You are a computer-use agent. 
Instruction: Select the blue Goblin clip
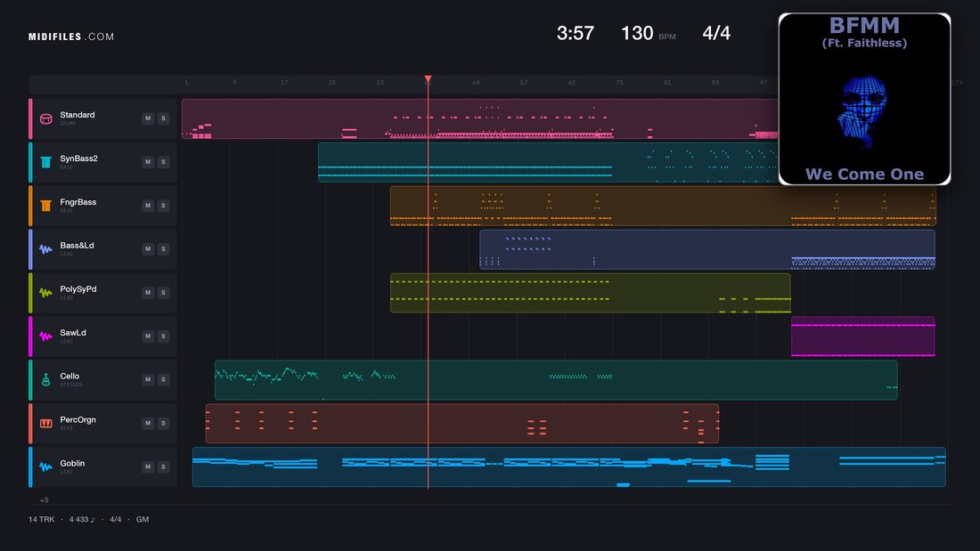click(x=569, y=466)
